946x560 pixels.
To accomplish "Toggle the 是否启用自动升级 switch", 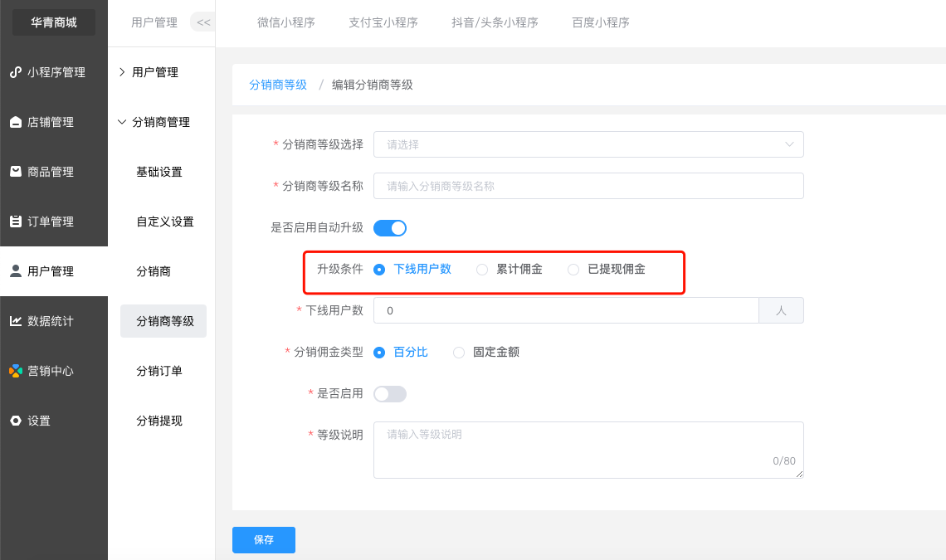I will [x=389, y=228].
